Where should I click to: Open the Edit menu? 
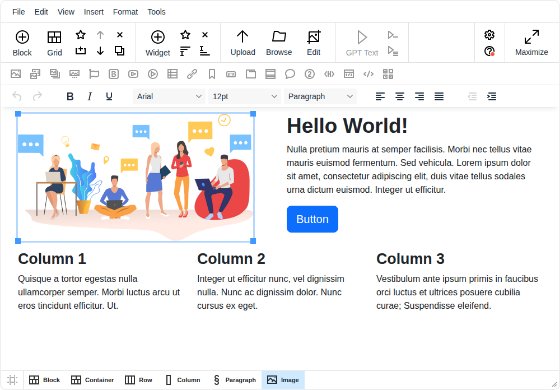(41, 12)
